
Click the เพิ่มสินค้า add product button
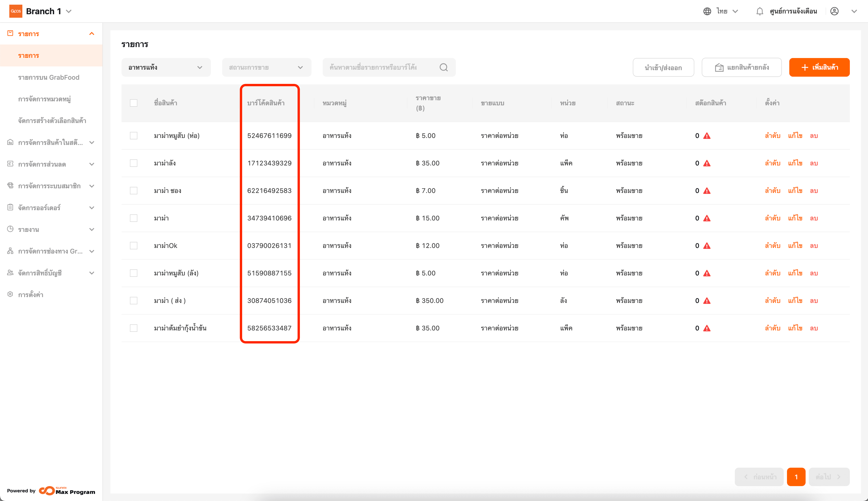point(819,67)
